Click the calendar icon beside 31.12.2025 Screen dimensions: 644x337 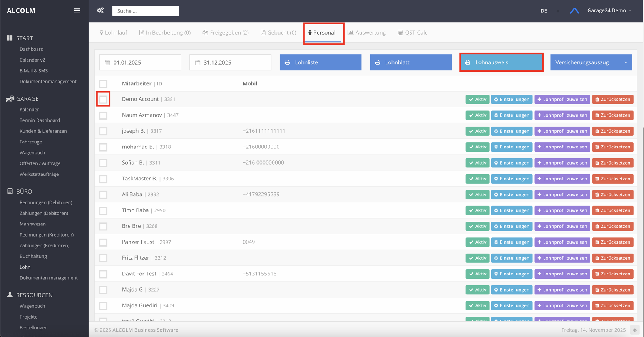point(197,62)
